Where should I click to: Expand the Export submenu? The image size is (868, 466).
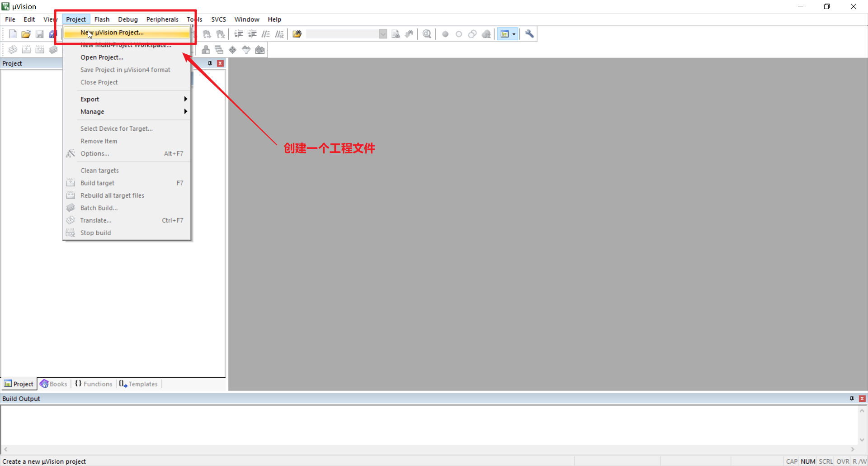pyautogui.click(x=127, y=99)
